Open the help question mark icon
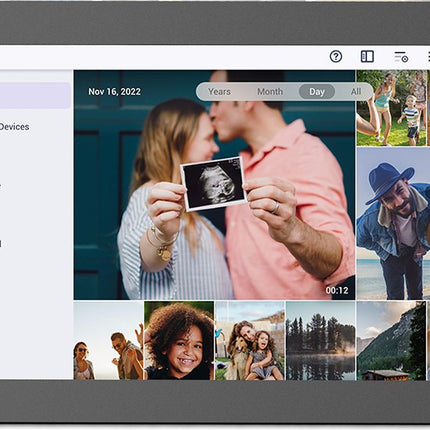The height and width of the screenshot is (430, 430). coord(336,57)
